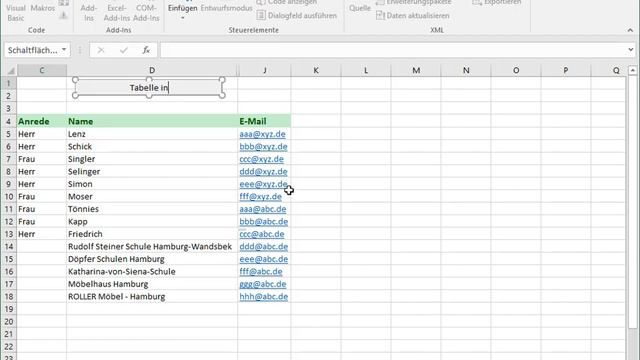Screen dimensions: 640x360
Task: Open the fff@xyz.de email link
Action: click(x=260, y=196)
